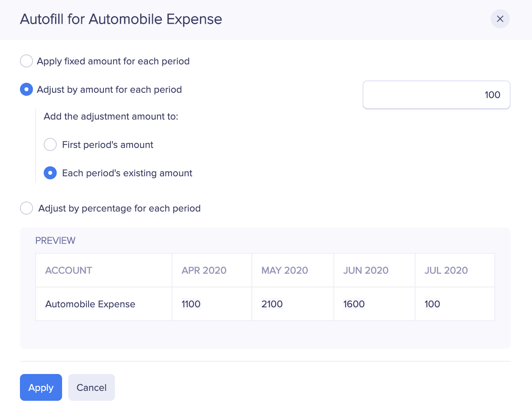Click the MAY 2020 column header
The height and width of the screenshot is (410, 532).
point(284,270)
